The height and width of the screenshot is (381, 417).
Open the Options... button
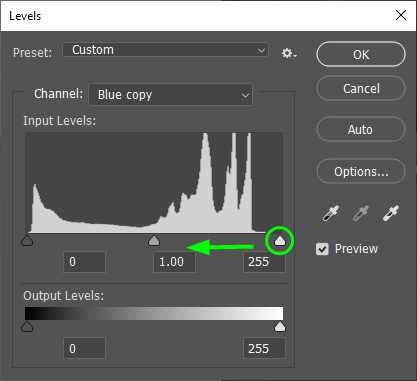point(361,171)
